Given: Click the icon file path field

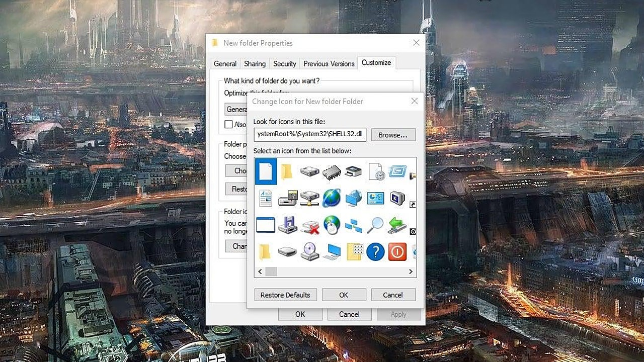Looking at the screenshot, I should [x=310, y=134].
